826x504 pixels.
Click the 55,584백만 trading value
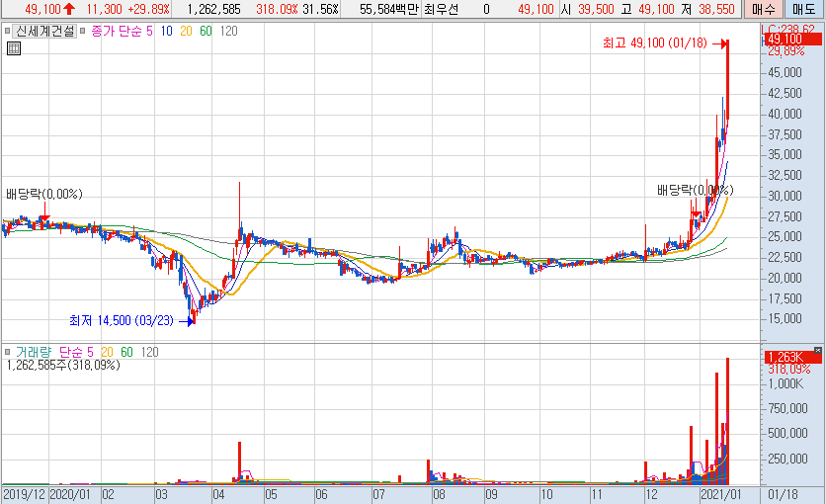[388, 10]
